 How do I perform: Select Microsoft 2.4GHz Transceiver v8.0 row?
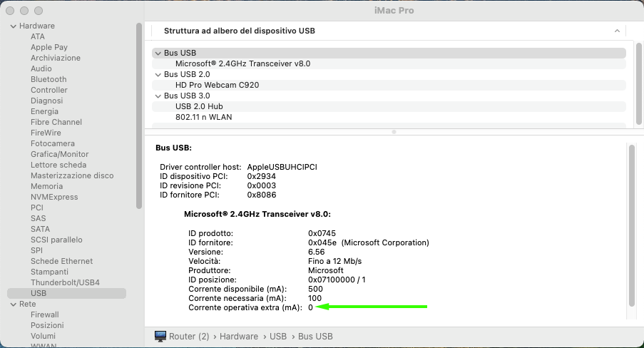pyautogui.click(x=389, y=63)
